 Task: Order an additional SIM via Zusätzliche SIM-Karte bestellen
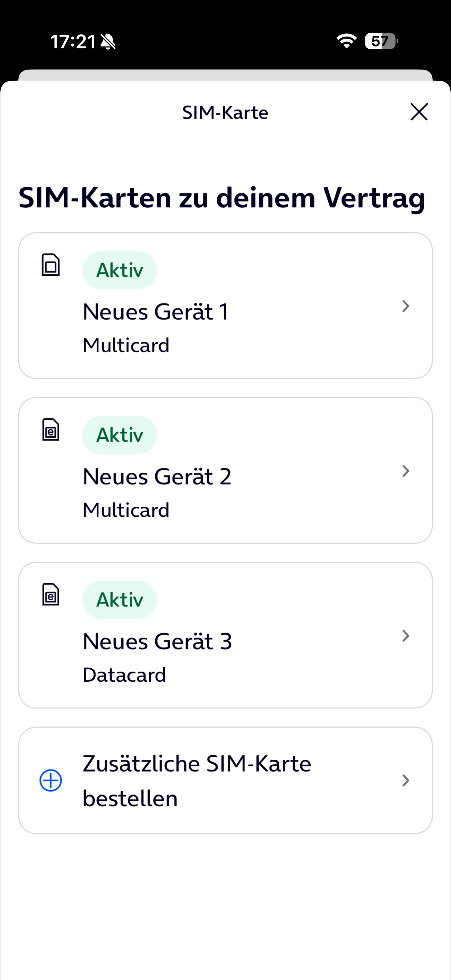225,780
